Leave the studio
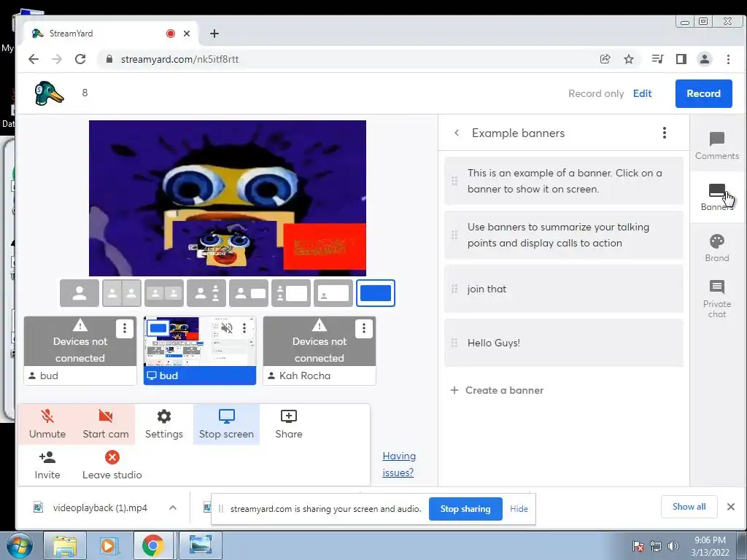Screen dimensions: 747x560 tap(112, 465)
